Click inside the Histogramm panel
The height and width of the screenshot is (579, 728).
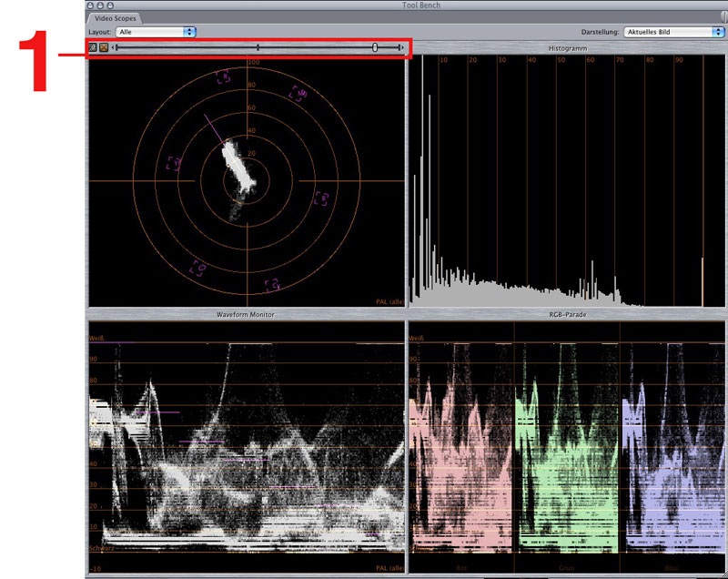coord(566,182)
